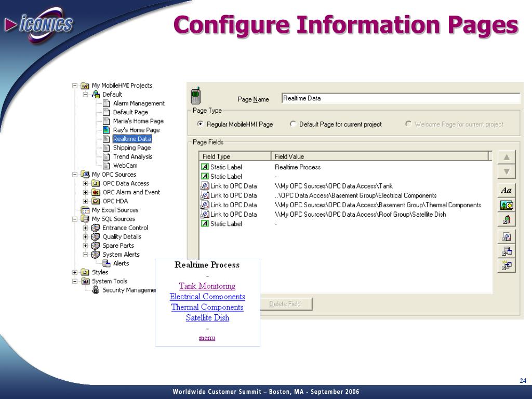The width and height of the screenshot is (532, 399).
Task: Click the page icon of Alarm Management
Action: tap(106, 103)
